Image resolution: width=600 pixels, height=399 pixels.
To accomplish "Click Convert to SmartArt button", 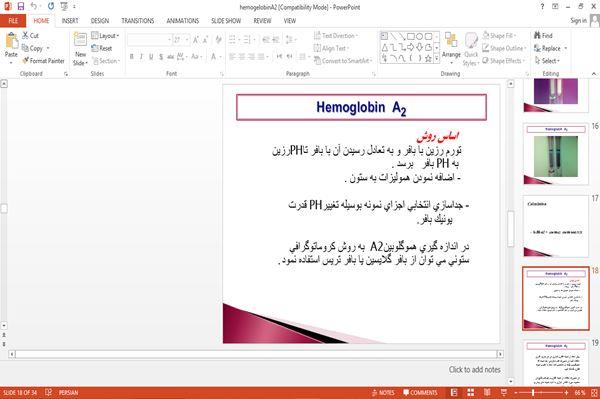I will coord(343,61).
